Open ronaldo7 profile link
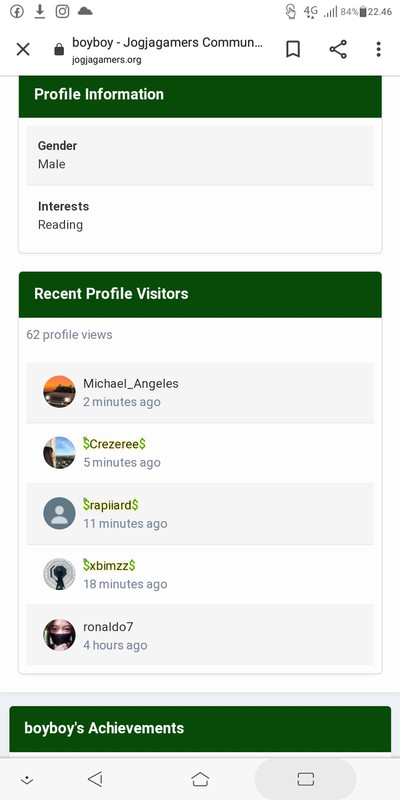This screenshot has width=400, height=800. click(108, 627)
